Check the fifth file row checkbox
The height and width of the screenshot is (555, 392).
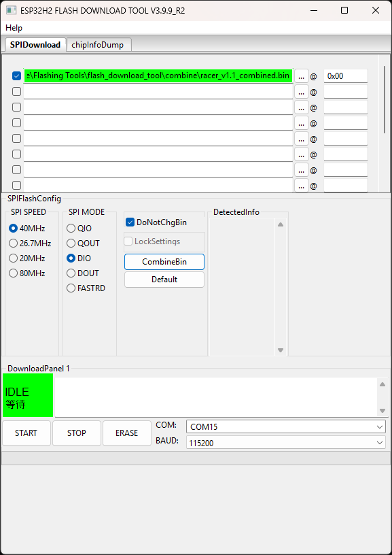(x=16, y=138)
